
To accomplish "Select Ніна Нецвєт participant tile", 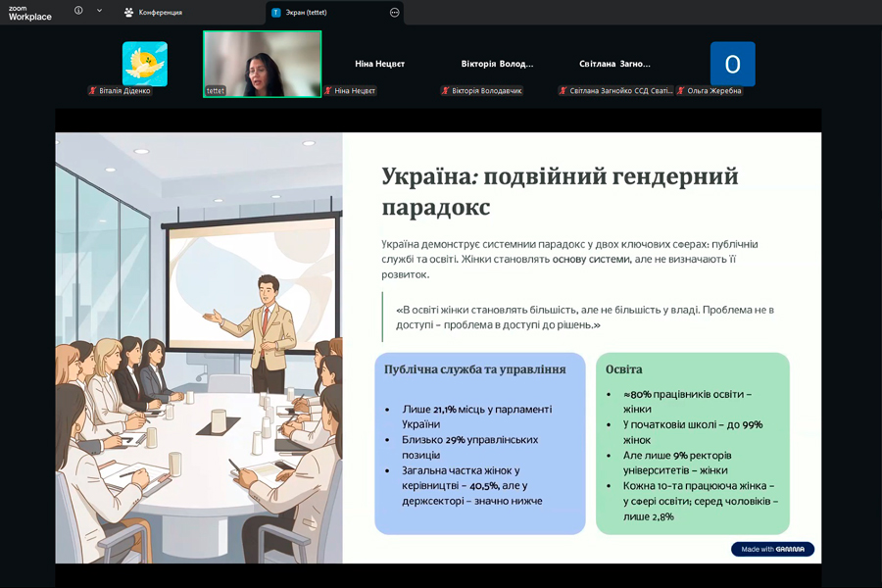I will click(379, 64).
